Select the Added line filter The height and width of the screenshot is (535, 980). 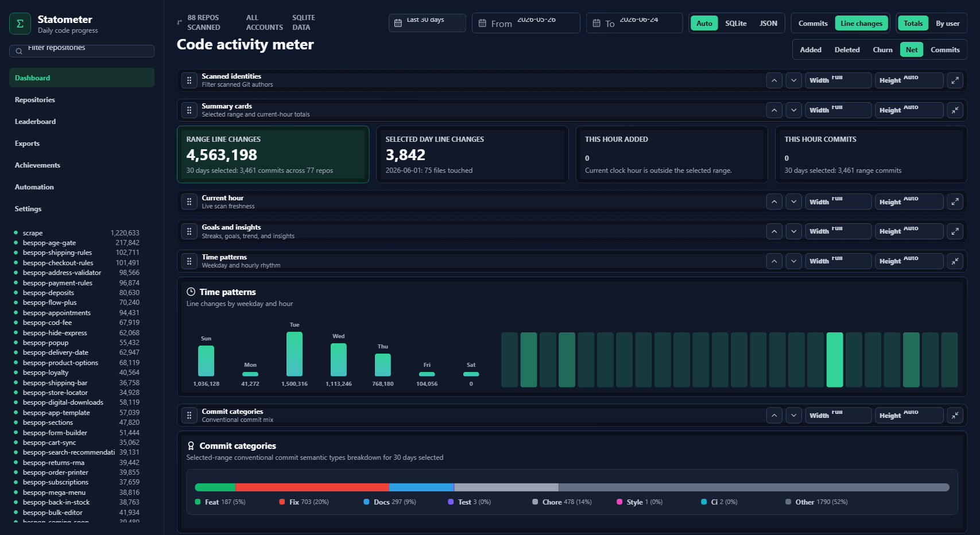click(811, 50)
